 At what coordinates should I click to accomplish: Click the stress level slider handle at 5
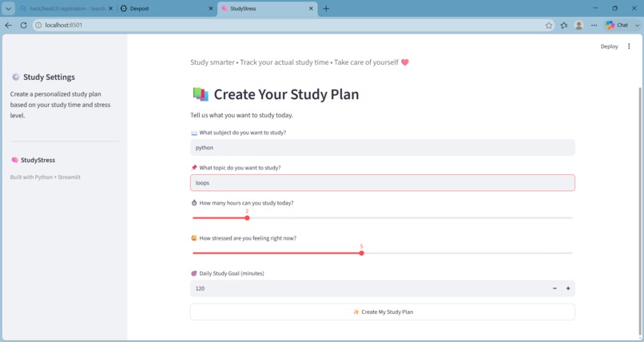coord(361,253)
